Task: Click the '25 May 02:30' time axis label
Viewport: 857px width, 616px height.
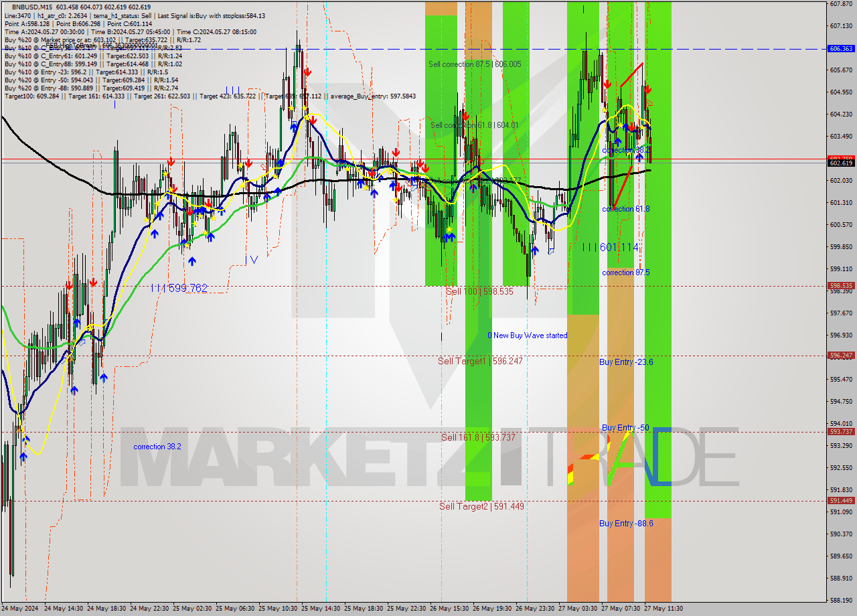Action: [x=192, y=609]
